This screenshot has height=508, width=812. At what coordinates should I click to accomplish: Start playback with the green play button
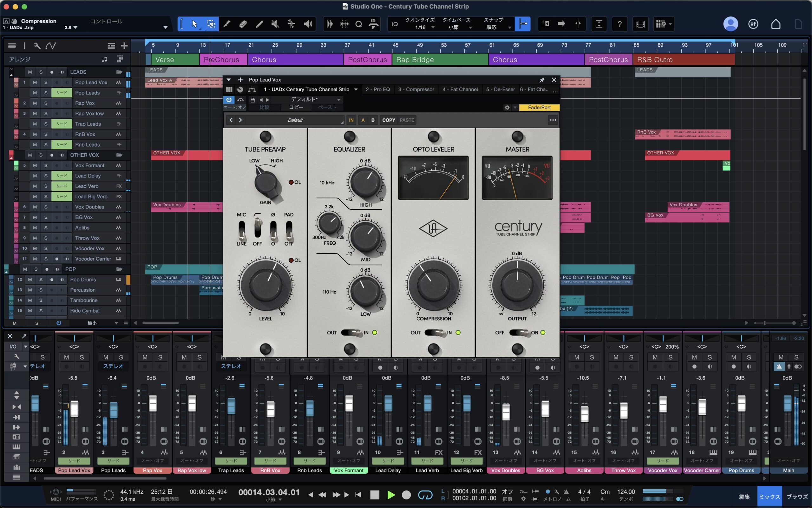point(391,495)
